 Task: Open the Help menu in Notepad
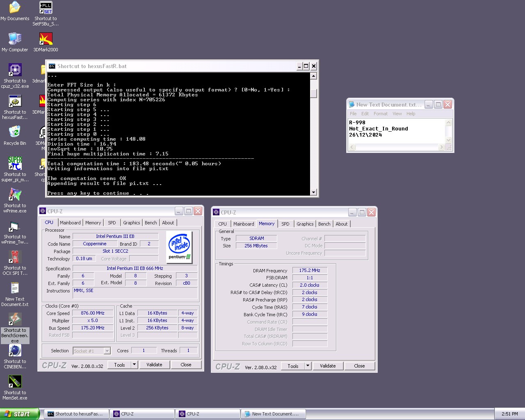(411, 114)
